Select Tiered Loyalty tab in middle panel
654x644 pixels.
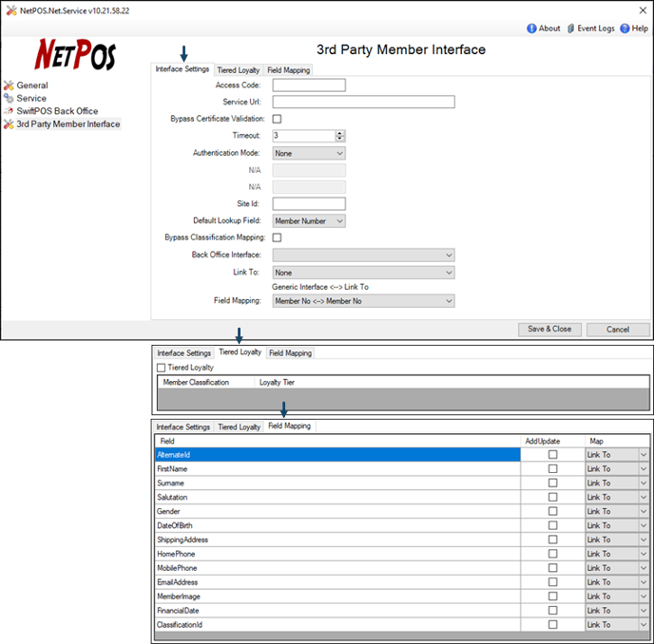click(x=240, y=352)
